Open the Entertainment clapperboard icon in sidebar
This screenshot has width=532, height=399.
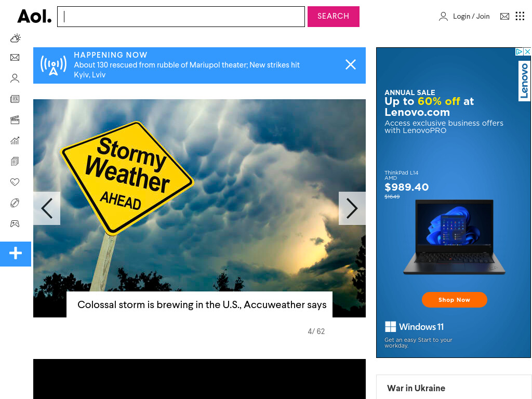[x=15, y=120]
